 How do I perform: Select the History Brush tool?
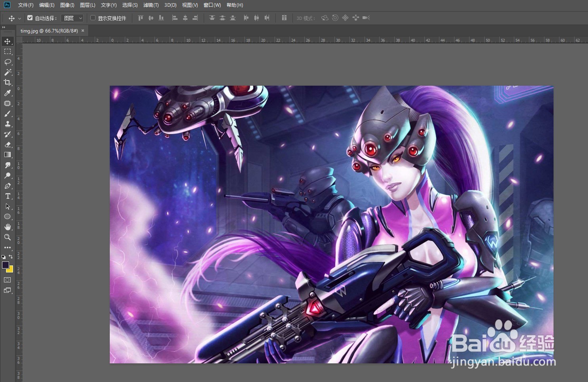coord(8,134)
